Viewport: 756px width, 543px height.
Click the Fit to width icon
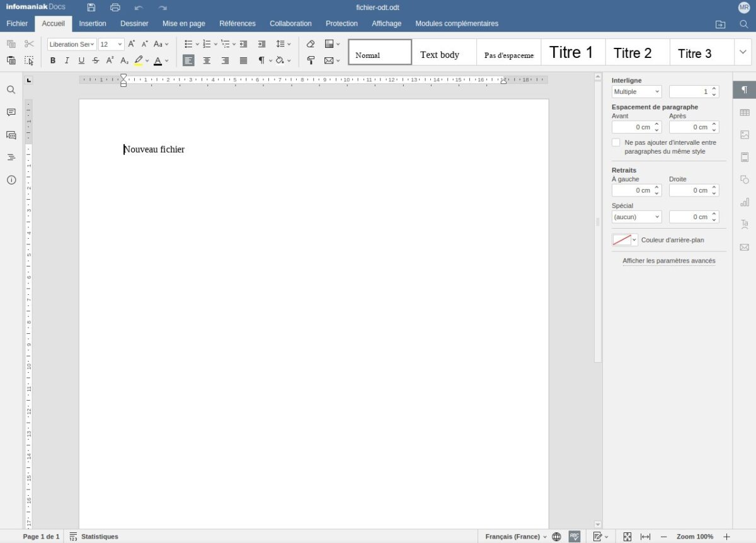645,537
